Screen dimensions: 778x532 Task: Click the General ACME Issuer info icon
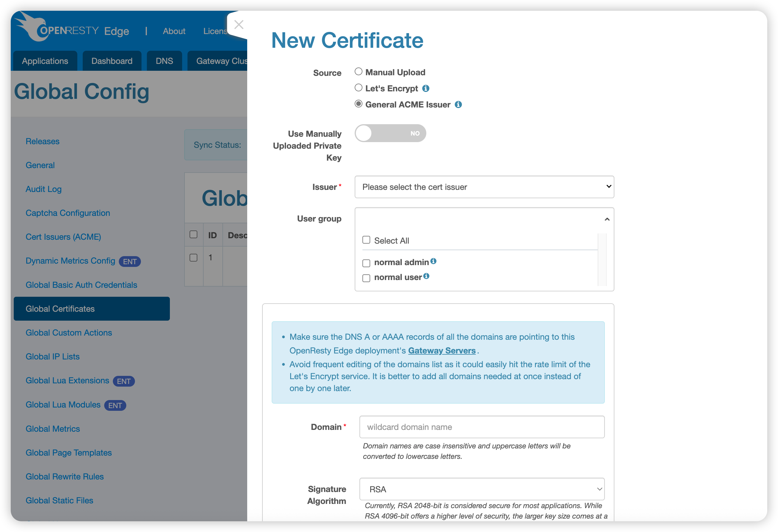[x=458, y=104]
